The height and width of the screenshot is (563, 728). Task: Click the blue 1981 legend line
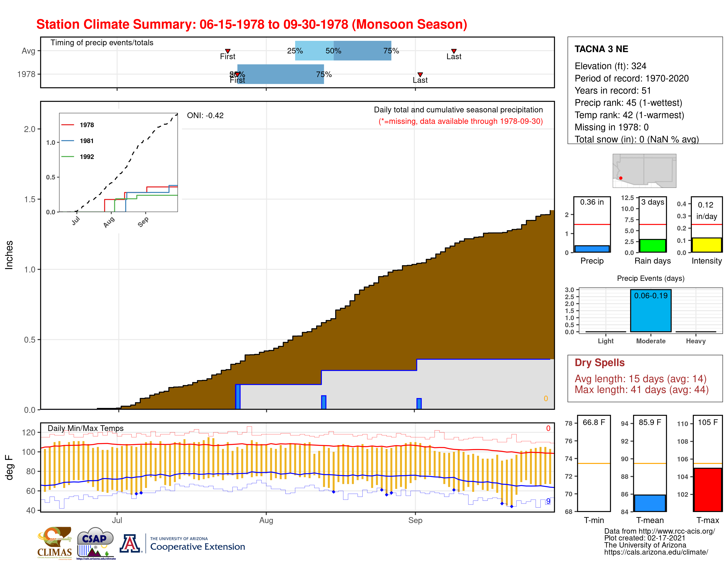[x=68, y=141]
